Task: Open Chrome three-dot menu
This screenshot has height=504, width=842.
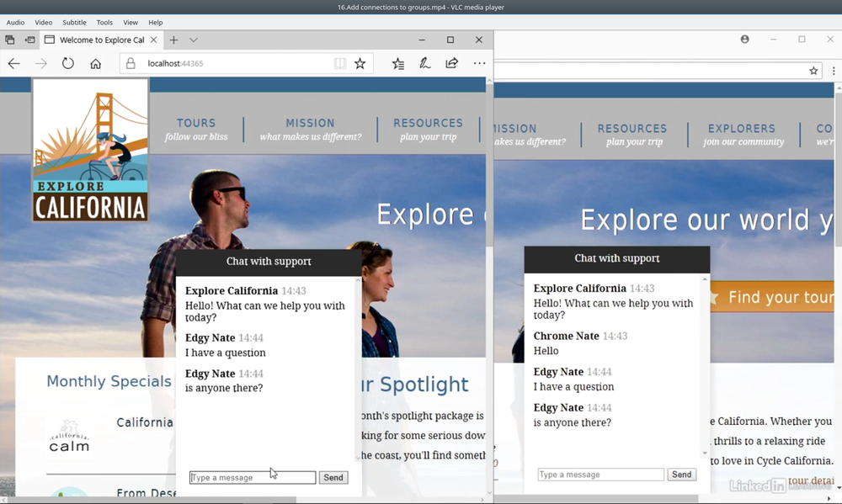Action: click(x=834, y=71)
